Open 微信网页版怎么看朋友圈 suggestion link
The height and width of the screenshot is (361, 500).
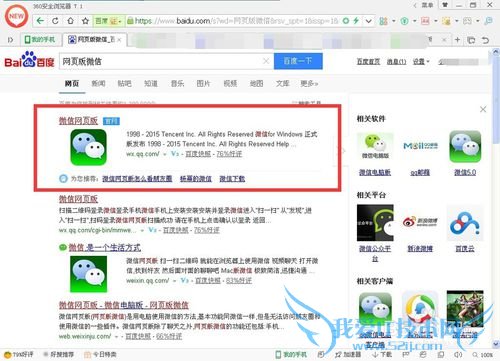[x=137, y=179]
